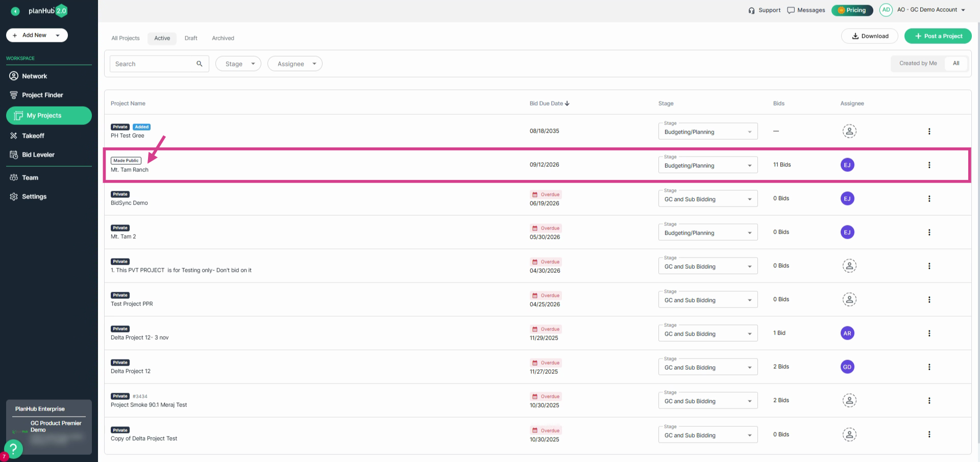Viewport: 980px width, 462px height.
Task: Open the more options menu for Project Smoke 90.1 Meraj Test
Action: 929,400
